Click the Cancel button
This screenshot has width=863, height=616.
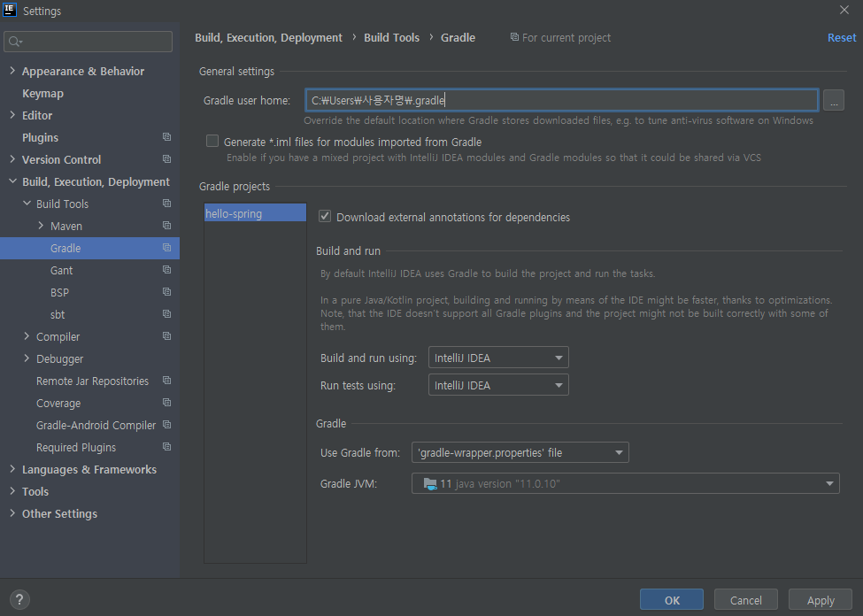[x=746, y=600]
